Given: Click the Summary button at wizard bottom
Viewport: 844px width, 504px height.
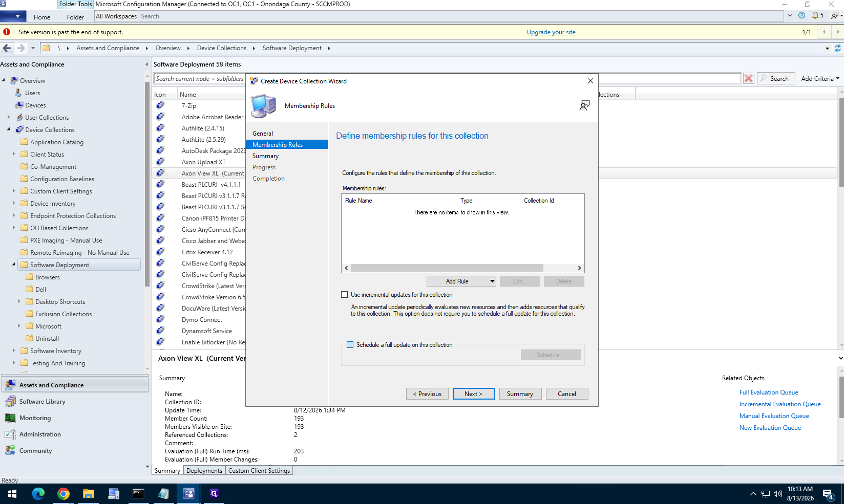Looking at the screenshot, I should (x=520, y=394).
